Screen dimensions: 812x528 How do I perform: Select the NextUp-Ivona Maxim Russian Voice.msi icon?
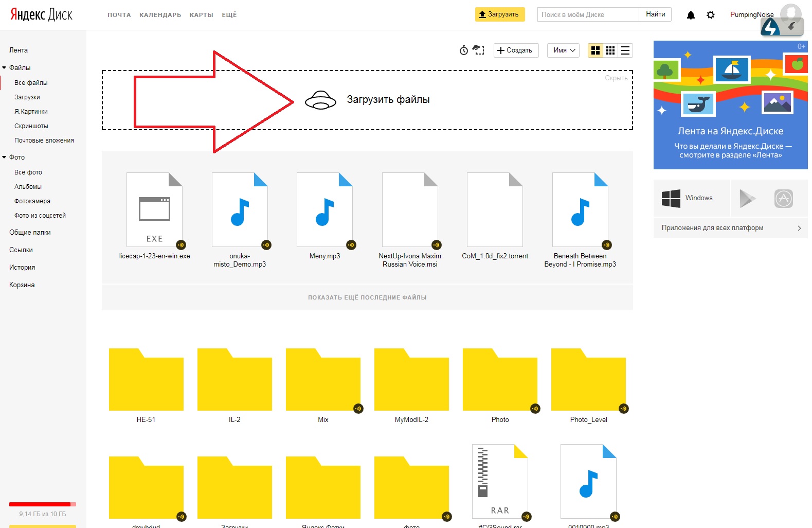(x=410, y=209)
